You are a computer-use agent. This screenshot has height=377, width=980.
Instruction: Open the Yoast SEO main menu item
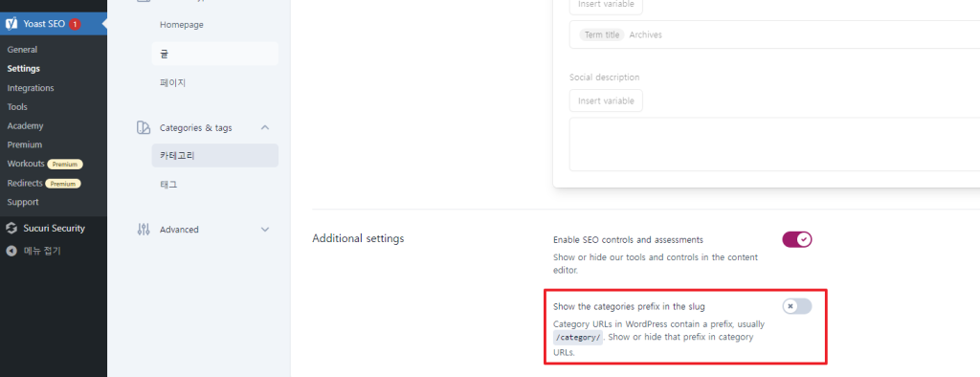pos(54,24)
